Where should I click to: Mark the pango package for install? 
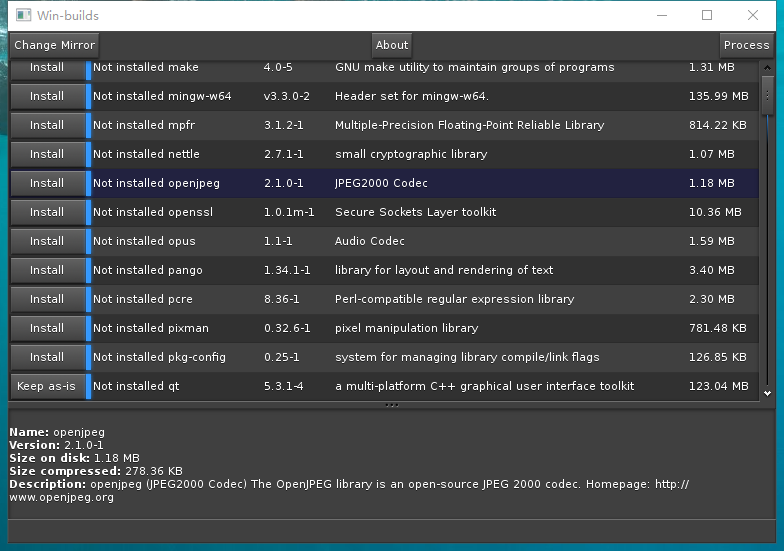pos(47,271)
